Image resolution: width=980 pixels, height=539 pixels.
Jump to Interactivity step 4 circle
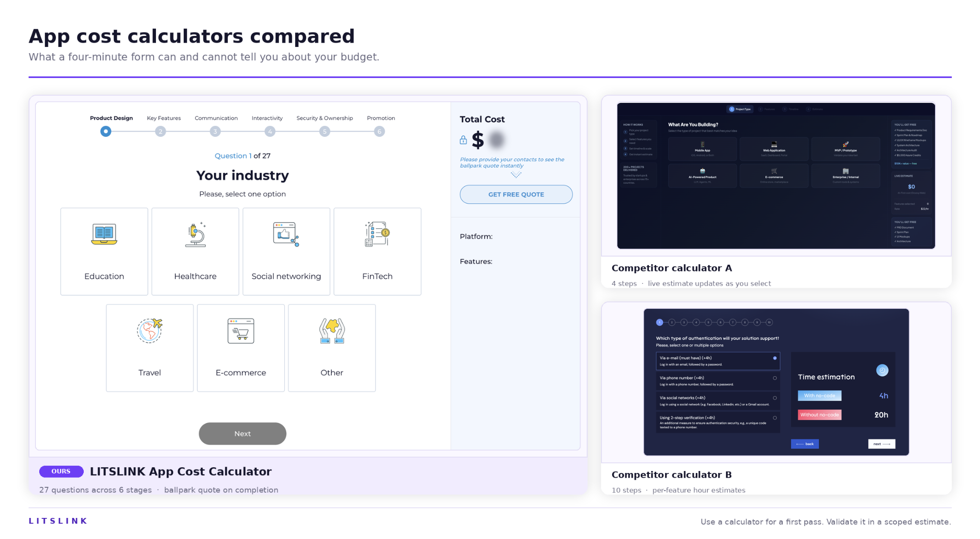270,131
